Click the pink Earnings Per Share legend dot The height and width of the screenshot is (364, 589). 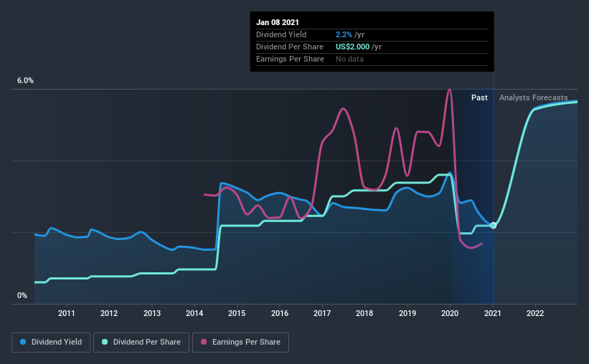[204, 342]
